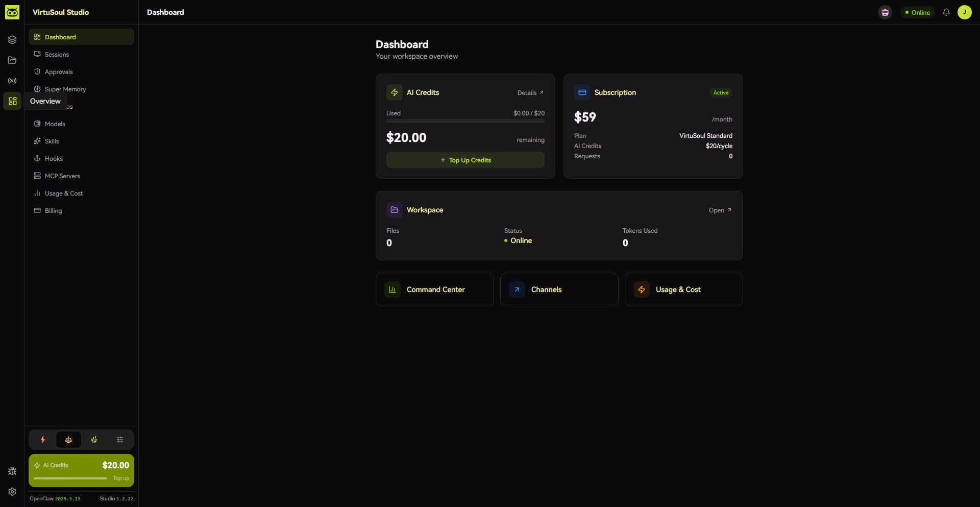Image resolution: width=980 pixels, height=507 pixels.
Task: Open Usage & Cost in the sidebar menu
Action: point(81,193)
